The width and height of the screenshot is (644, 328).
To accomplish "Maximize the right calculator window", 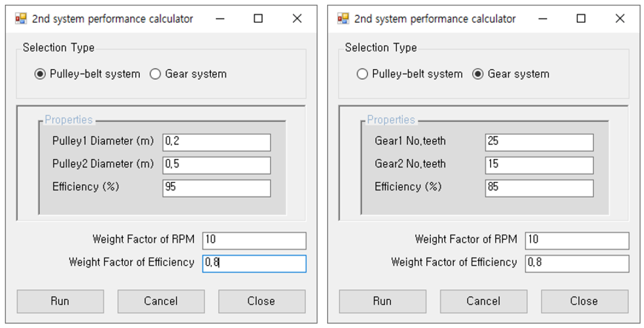I will (581, 18).
